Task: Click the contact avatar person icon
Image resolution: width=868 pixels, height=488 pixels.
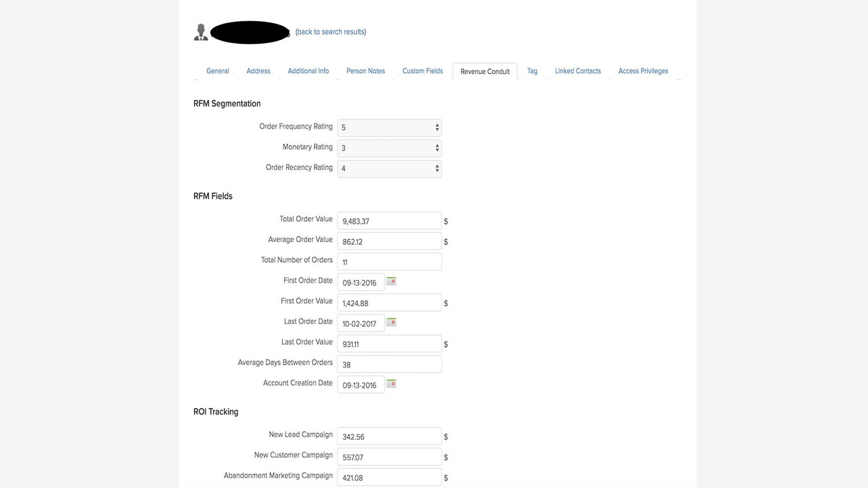Action: (x=201, y=31)
